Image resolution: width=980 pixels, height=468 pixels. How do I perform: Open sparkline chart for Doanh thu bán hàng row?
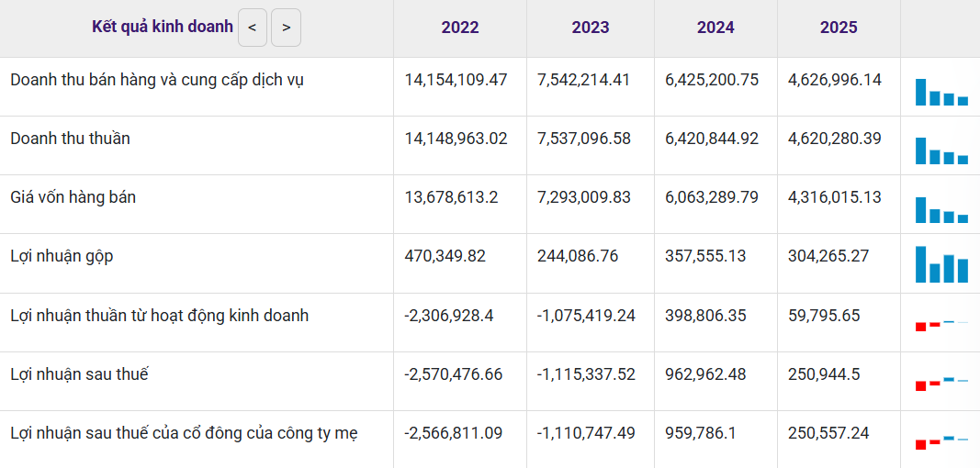(941, 92)
